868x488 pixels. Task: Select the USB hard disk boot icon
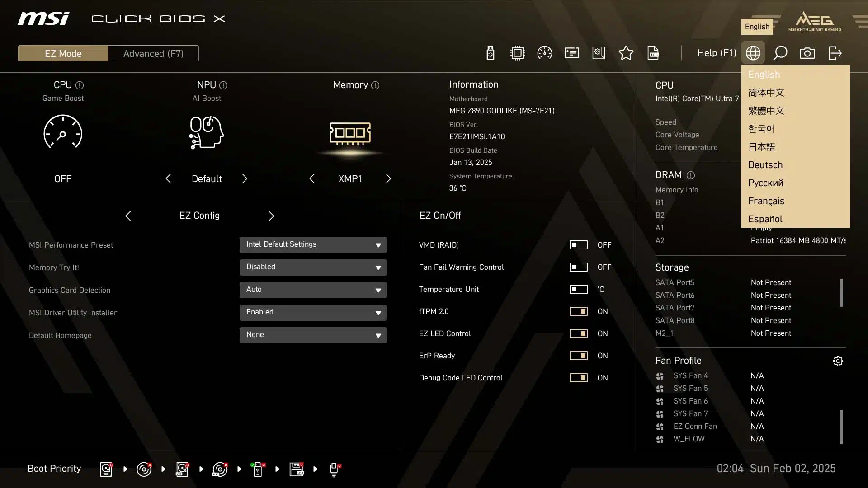click(182, 469)
